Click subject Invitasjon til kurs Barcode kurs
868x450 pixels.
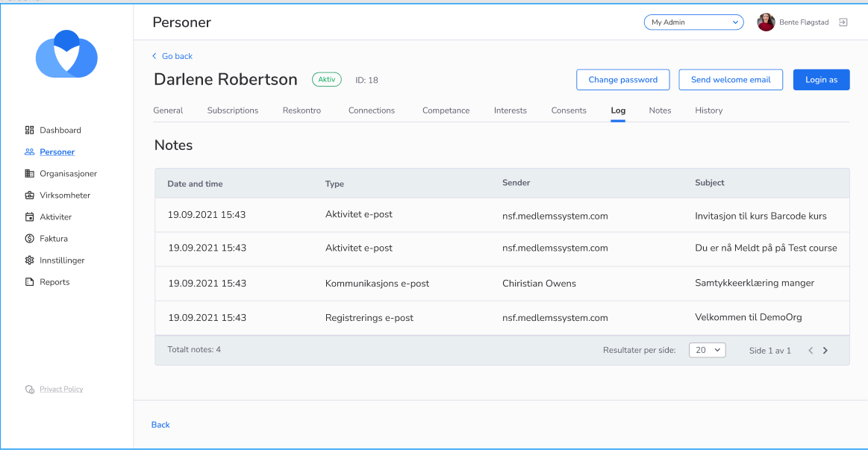(761, 216)
